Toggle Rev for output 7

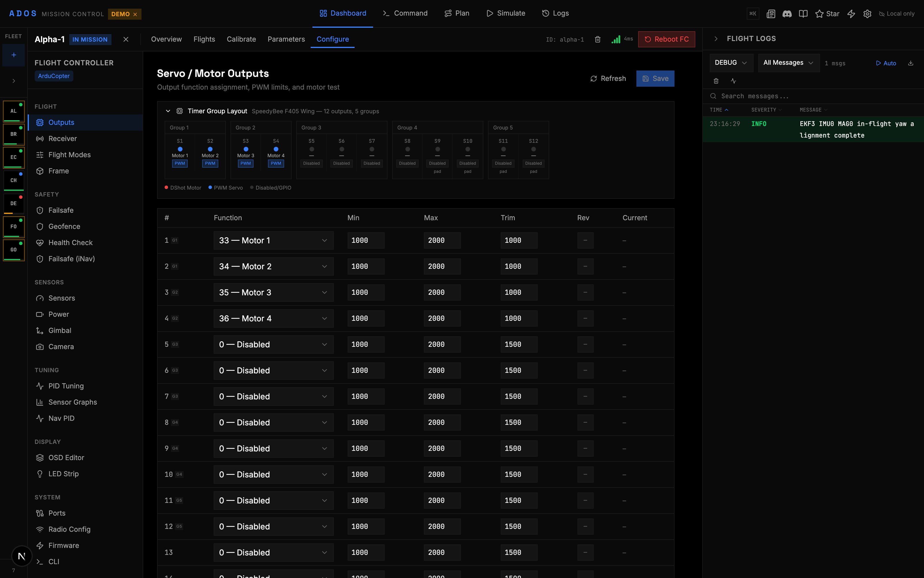pos(585,397)
